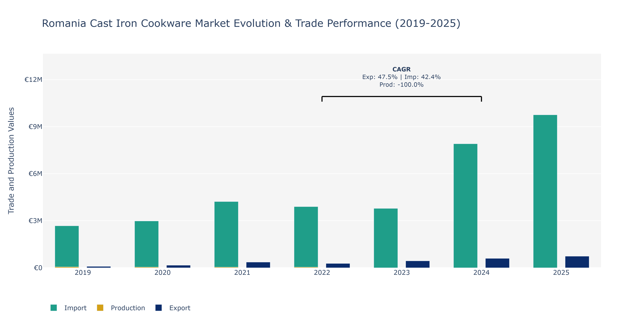Click the €12M y-axis tick
Viewport: 644px width, 322px height.
click(33, 80)
